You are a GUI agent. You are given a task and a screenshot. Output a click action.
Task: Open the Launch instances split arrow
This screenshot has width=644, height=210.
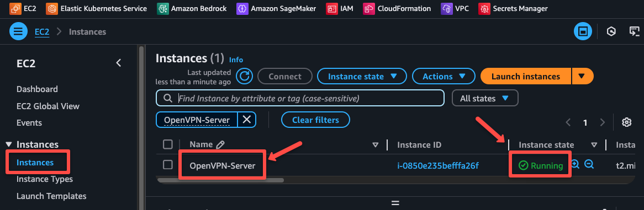(582, 77)
